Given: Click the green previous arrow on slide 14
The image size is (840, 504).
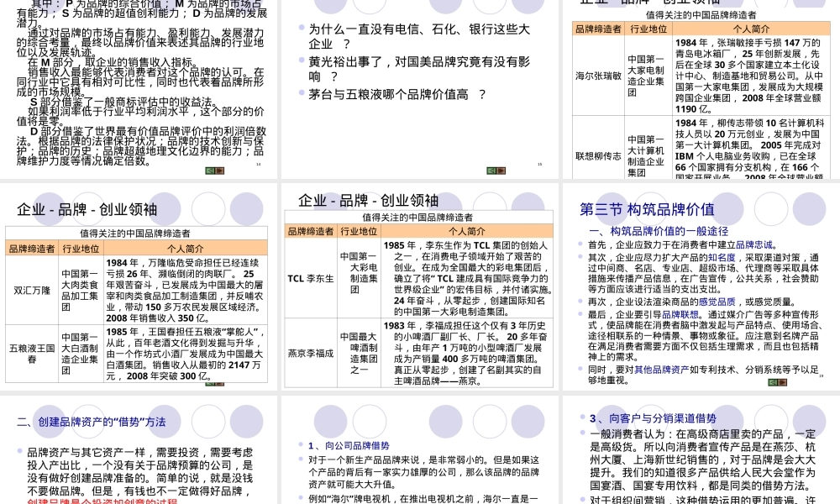Looking at the screenshot, I should click(210, 171).
